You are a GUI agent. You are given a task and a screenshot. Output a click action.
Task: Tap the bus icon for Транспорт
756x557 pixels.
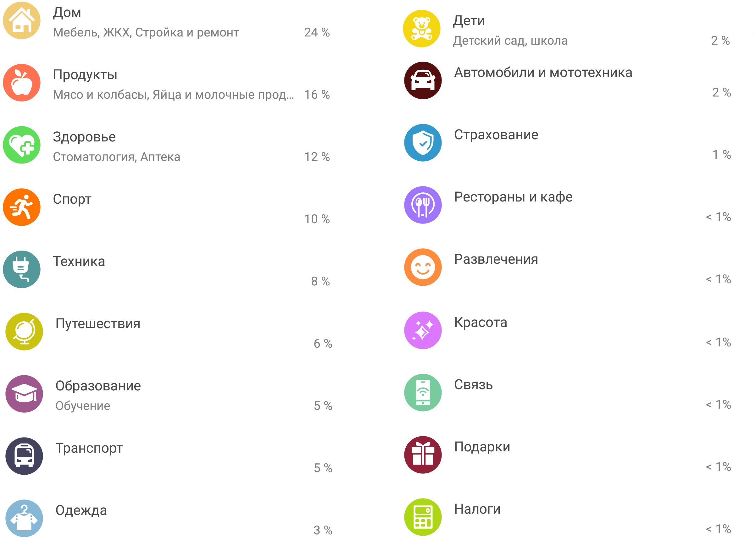(24, 456)
